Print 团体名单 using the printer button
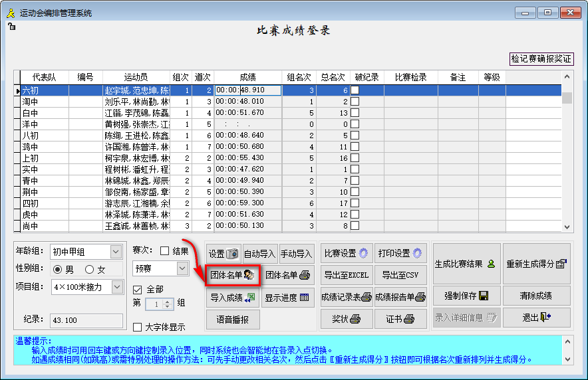The image size is (588, 380). (x=287, y=274)
